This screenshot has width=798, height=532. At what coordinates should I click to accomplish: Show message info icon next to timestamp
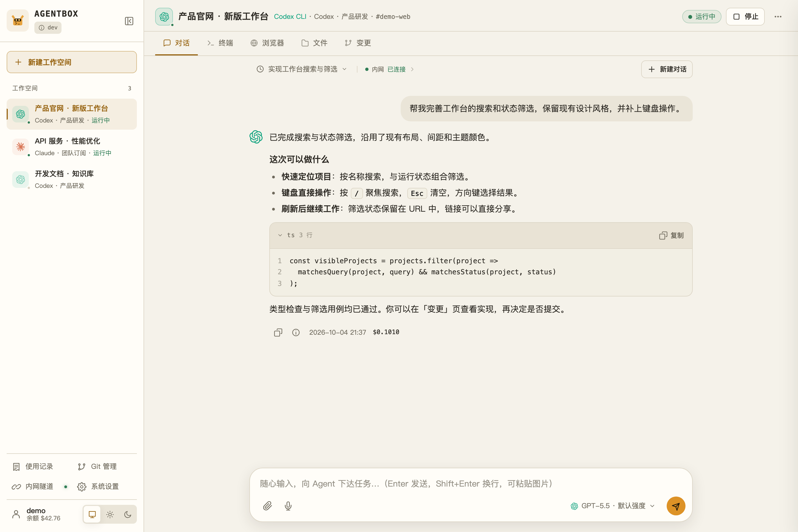(x=296, y=332)
